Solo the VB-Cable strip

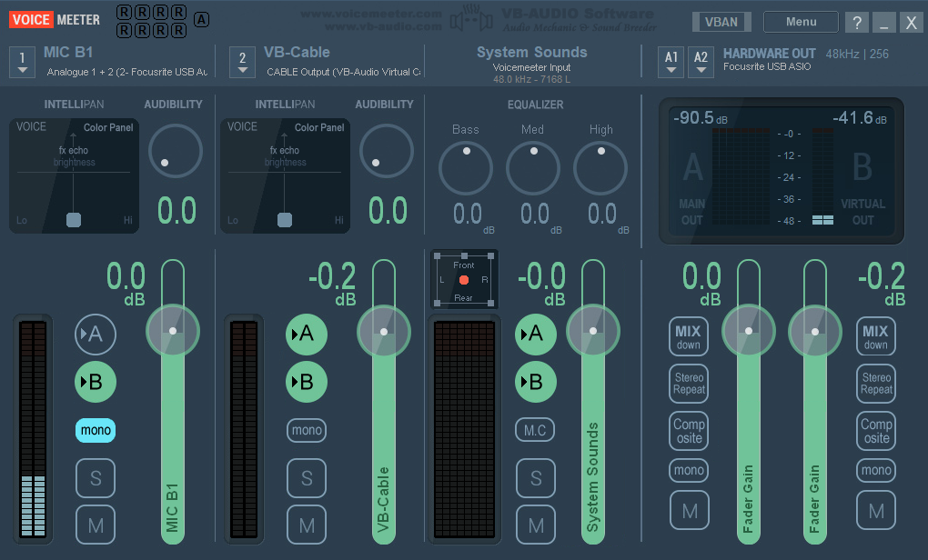click(x=307, y=478)
